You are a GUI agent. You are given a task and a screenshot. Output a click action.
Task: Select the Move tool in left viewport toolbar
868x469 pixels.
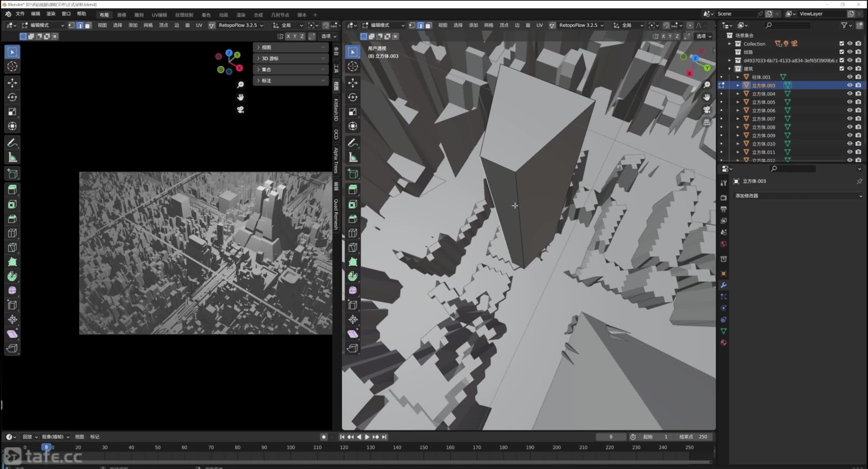pyautogui.click(x=12, y=83)
